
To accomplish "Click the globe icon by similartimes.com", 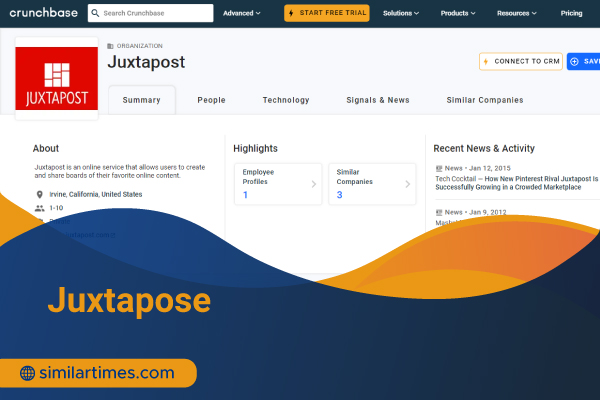I will 27,373.
